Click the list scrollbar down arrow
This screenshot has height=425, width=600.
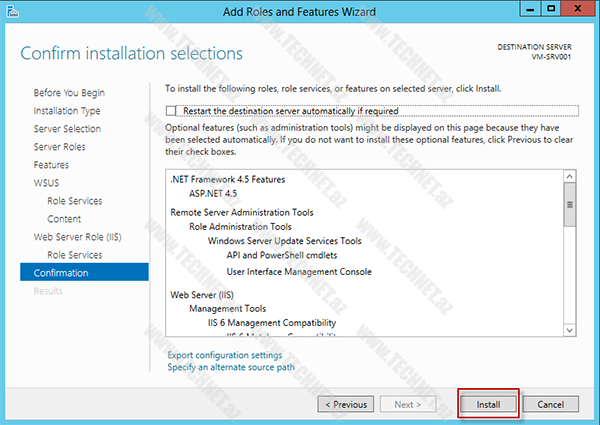[569, 330]
